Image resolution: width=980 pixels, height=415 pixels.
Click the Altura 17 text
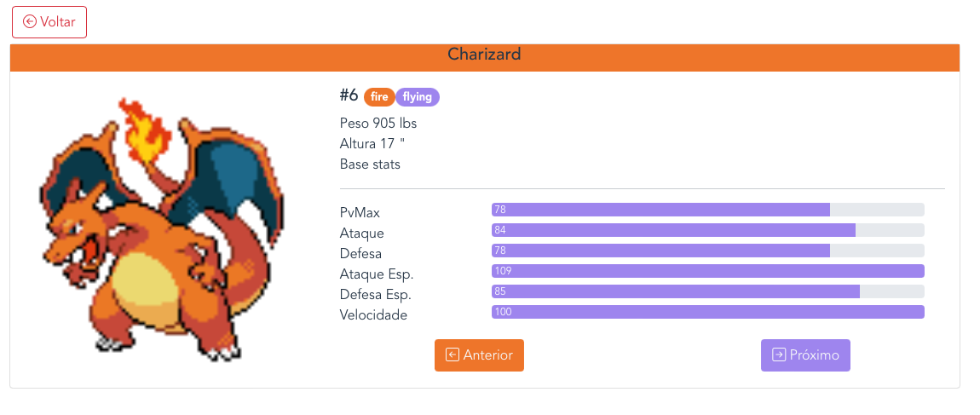click(372, 144)
